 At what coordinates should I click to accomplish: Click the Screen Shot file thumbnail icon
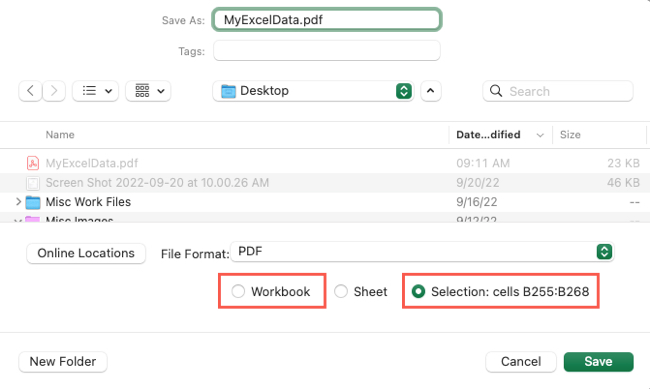click(x=33, y=183)
